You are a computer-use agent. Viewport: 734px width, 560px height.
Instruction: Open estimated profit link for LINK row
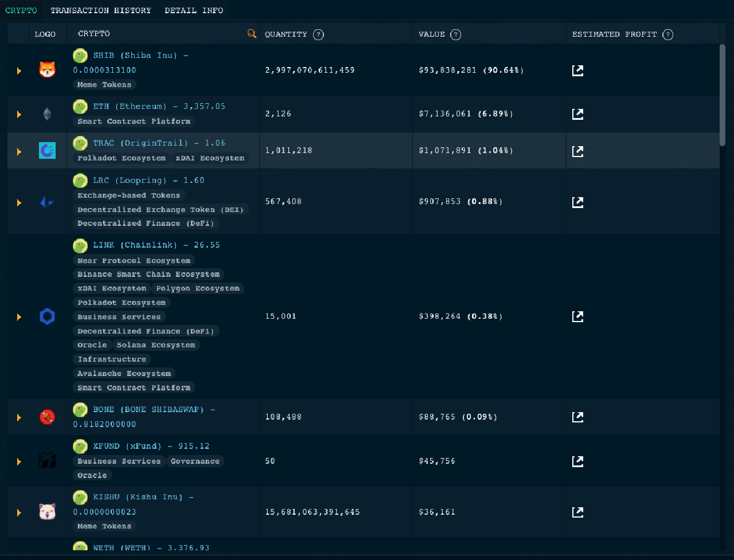click(x=577, y=316)
